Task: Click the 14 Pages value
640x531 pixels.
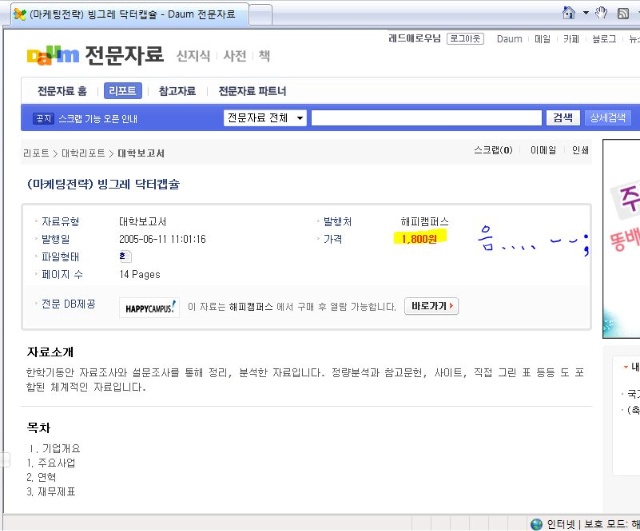Action: click(140, 274)
